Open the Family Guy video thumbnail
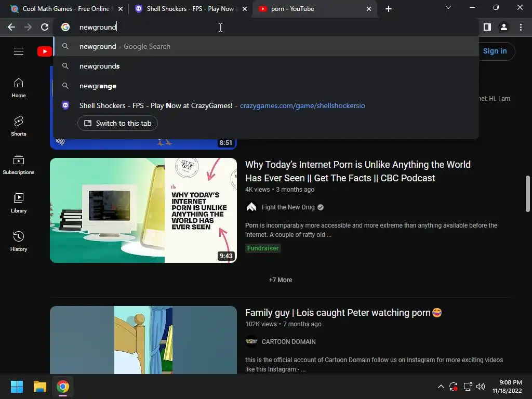The width and height of the screenshot is (532, 399). pyautogui.click(x=143, y=340)
